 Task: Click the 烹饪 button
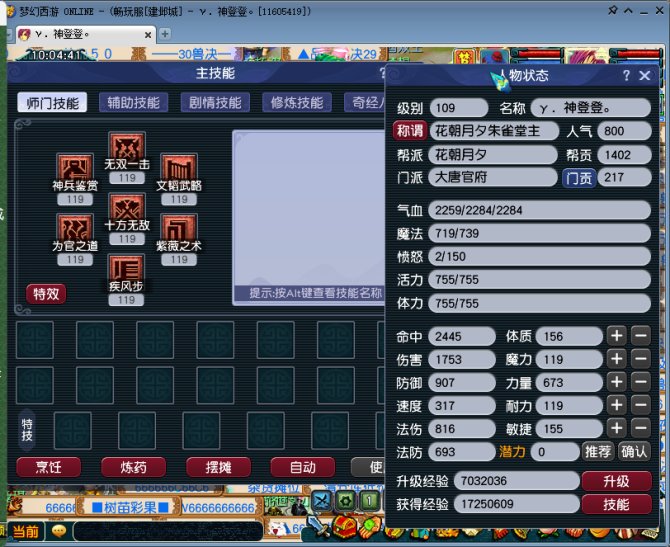coord(48,467)
